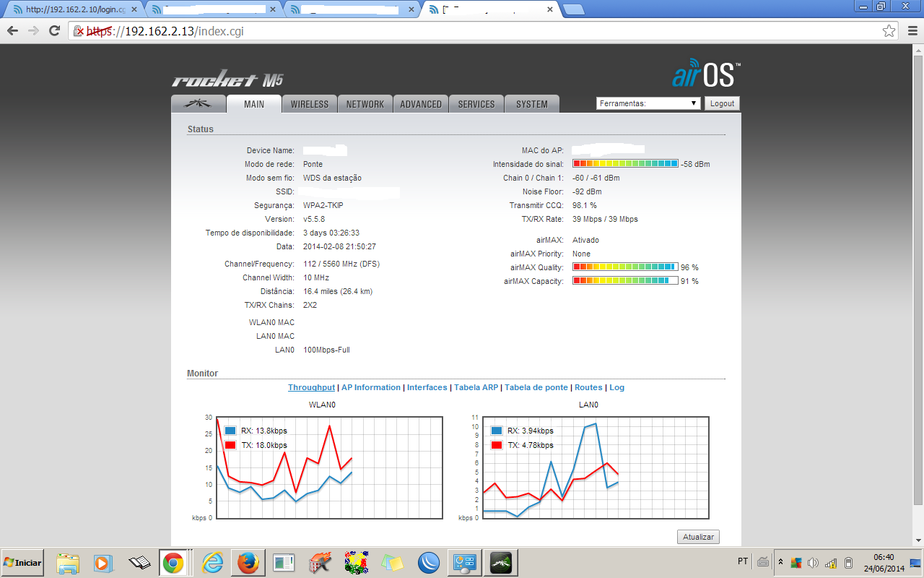This screenshot has height=578, width=924.
Task: Click the uptime value 3 days 03:26:33
Action: click(331, 233)
